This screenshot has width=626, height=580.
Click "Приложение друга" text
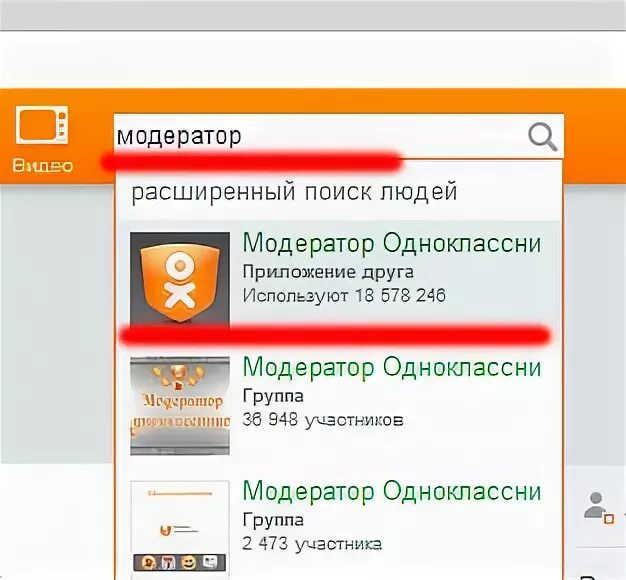pos(328,272)
